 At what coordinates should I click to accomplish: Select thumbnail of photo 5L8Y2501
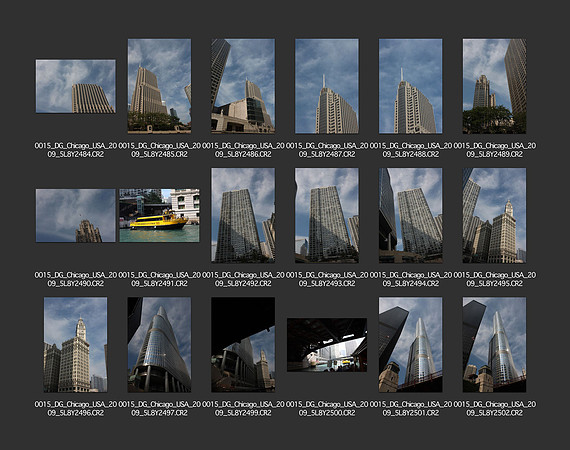tap(410, 345)
